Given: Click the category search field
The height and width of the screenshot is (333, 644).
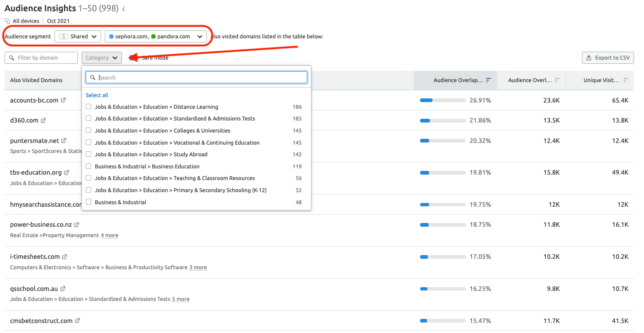Looking at the screenshot, I should [196, 78].
